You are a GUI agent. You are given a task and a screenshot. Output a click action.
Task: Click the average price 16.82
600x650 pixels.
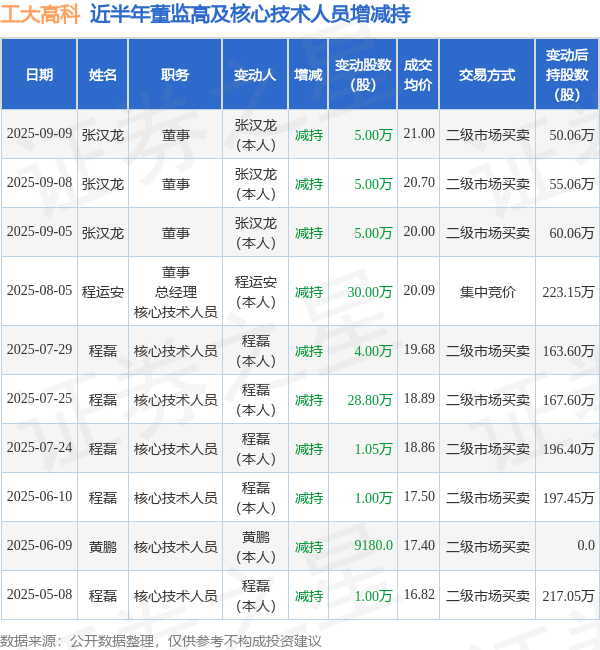click(419, 594)
